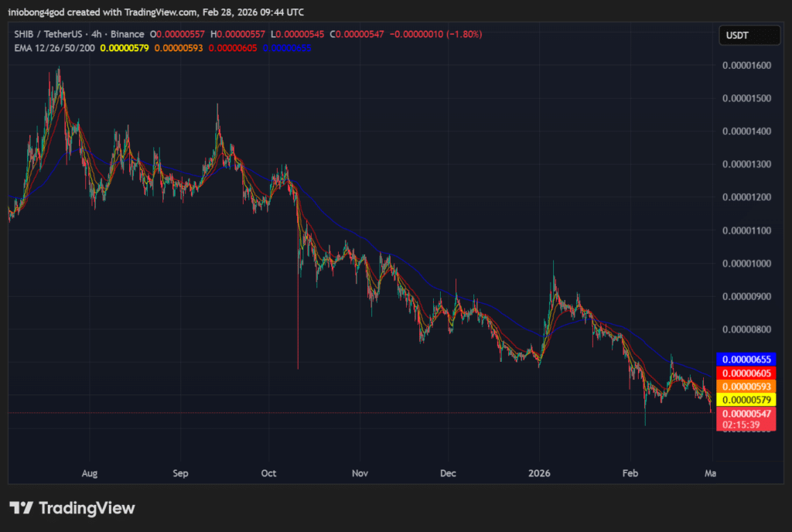The width and height of the screenshot is (792, 532).
Task: Click the red countdown timer label
Action: pos(746,424)
